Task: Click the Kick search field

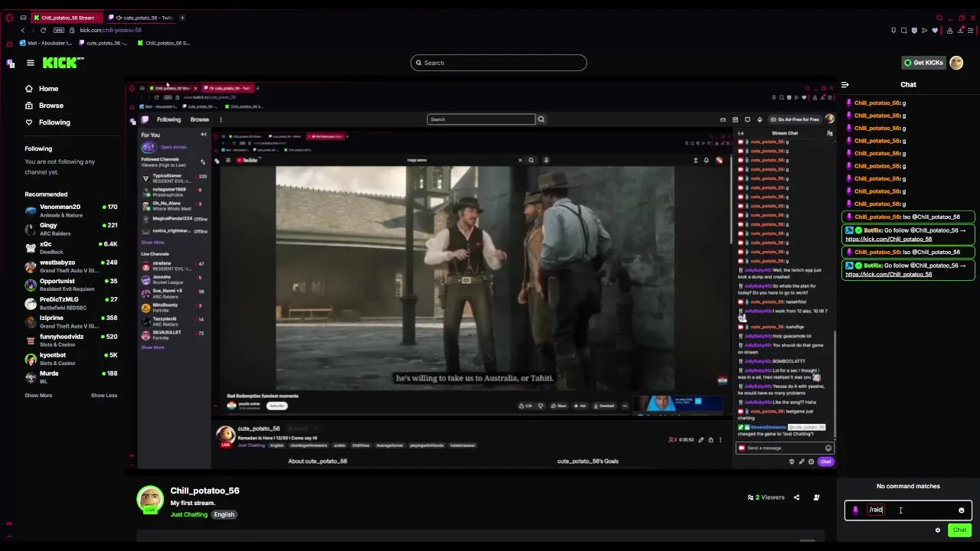Action: (x=498, y=63)
